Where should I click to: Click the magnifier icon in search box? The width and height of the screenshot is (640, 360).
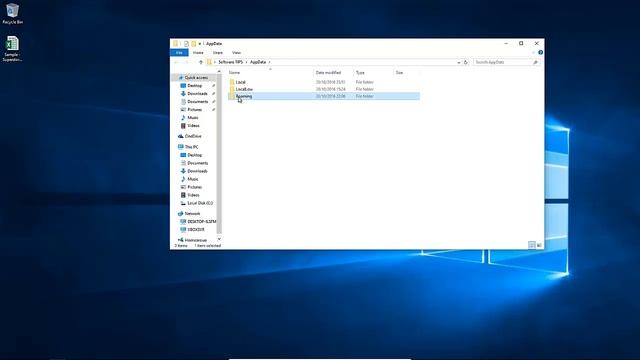(x=536, y=62)
